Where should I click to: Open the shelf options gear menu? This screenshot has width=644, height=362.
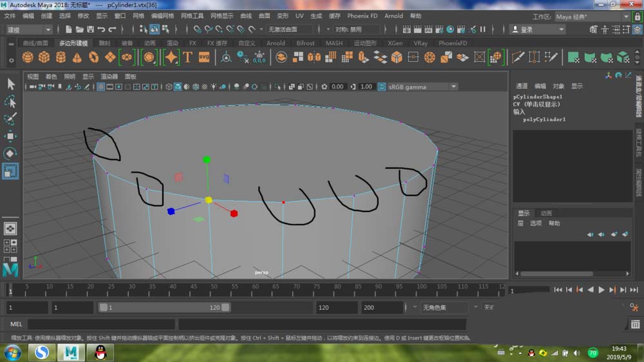[x=11, y=60]
